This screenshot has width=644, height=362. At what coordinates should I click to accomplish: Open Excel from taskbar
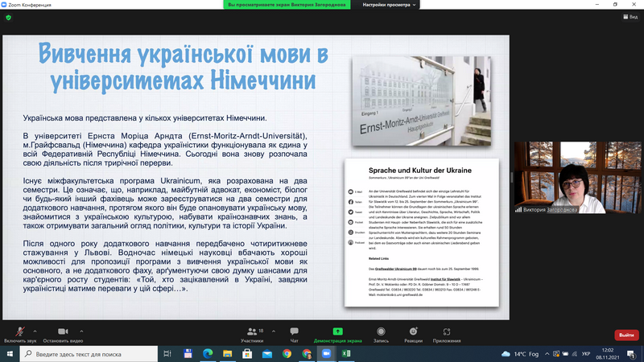pos(346,354)
